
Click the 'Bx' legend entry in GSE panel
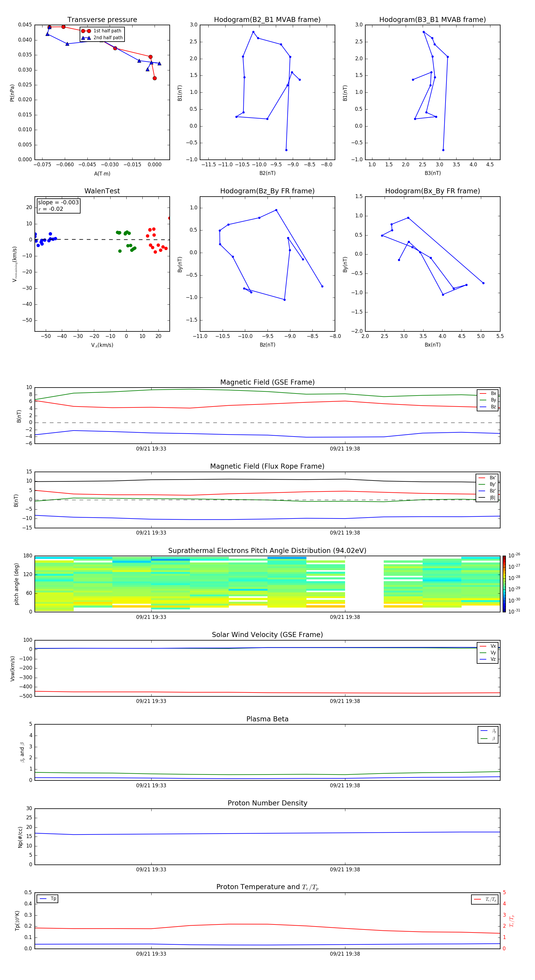[488, 393]
